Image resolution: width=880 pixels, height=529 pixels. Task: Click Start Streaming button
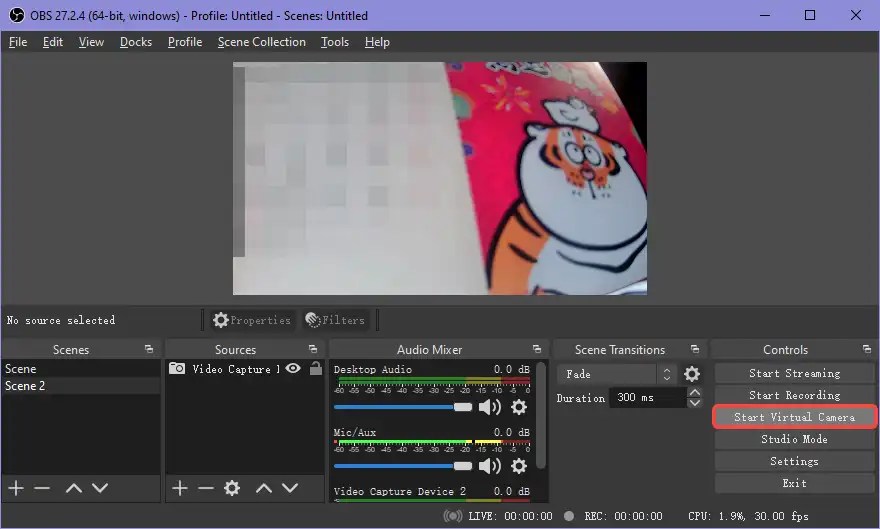(x=794, y=373)
